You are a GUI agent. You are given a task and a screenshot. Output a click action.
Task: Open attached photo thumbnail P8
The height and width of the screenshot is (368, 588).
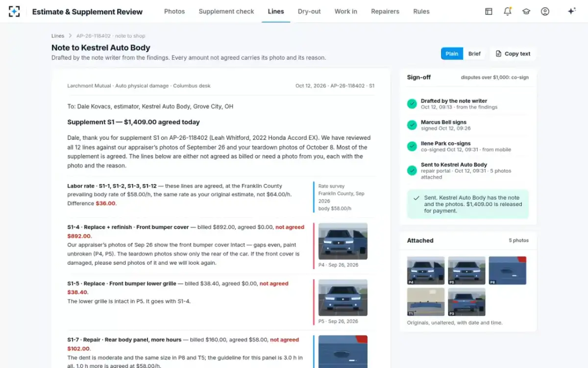click(507, 270)
